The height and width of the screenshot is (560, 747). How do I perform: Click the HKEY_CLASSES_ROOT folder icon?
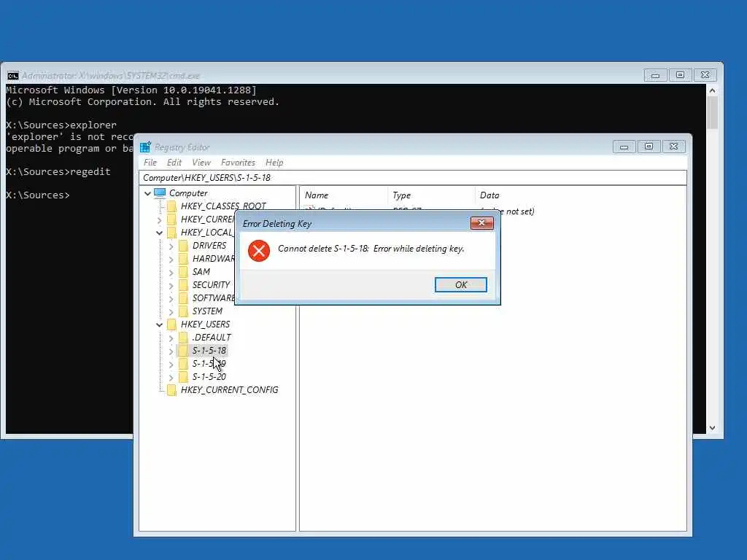click(x=172, y=206)
